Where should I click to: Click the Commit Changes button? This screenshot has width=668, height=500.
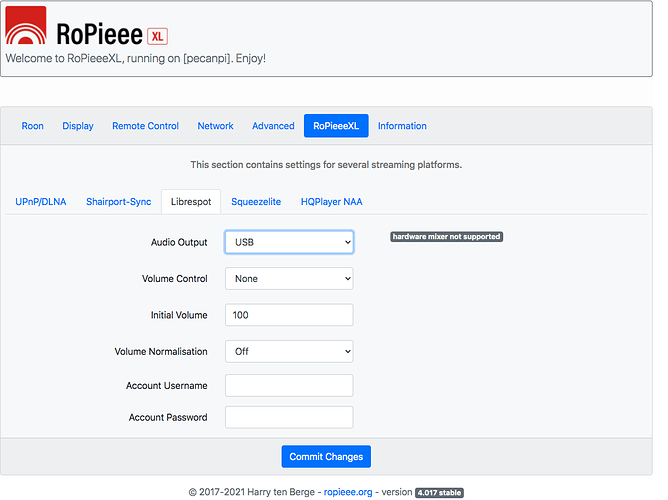pyautogui.click(x=326, y=457)
